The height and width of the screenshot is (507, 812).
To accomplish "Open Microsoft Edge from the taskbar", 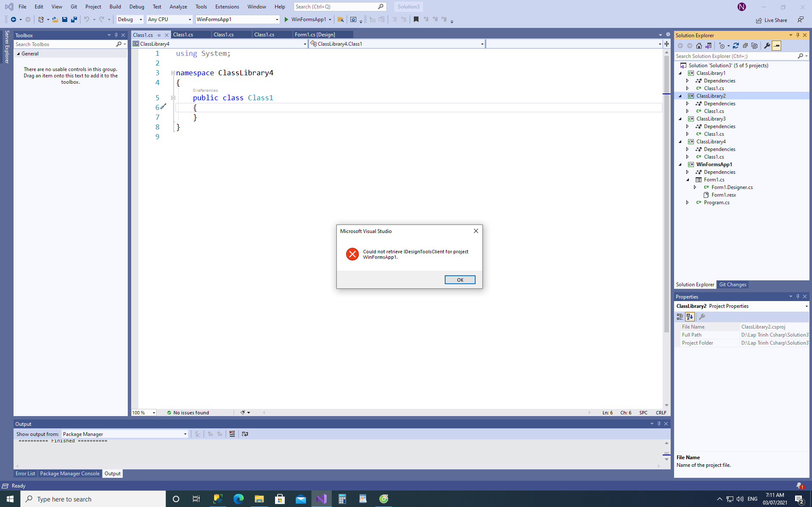I will pos(239,499).
